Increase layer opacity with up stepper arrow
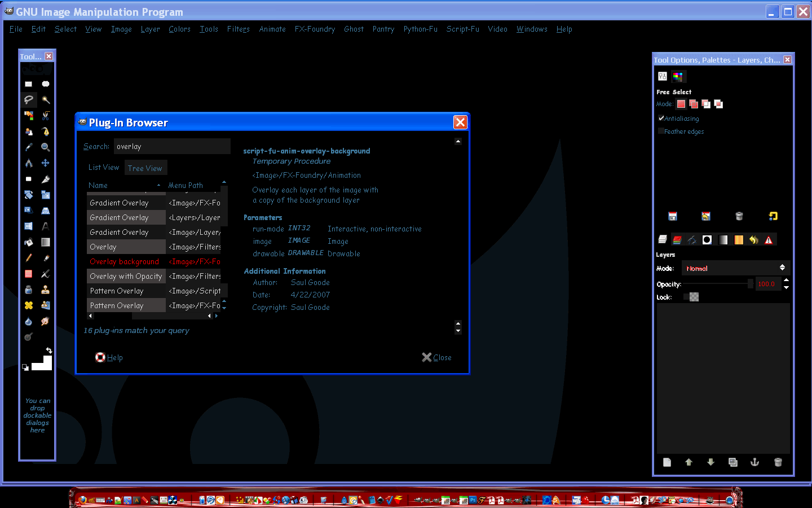This screenshot has width=812, height=508. coord(786,281)
